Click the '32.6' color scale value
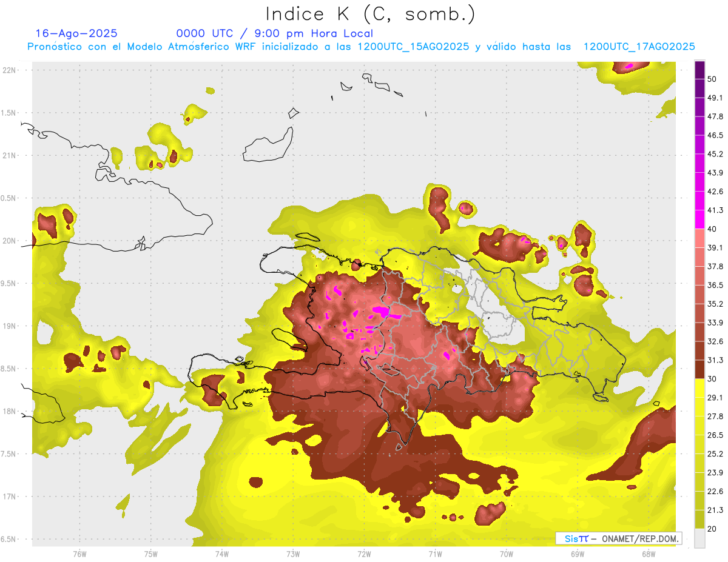Screen dimensions: 728x562 coord(715,341)
